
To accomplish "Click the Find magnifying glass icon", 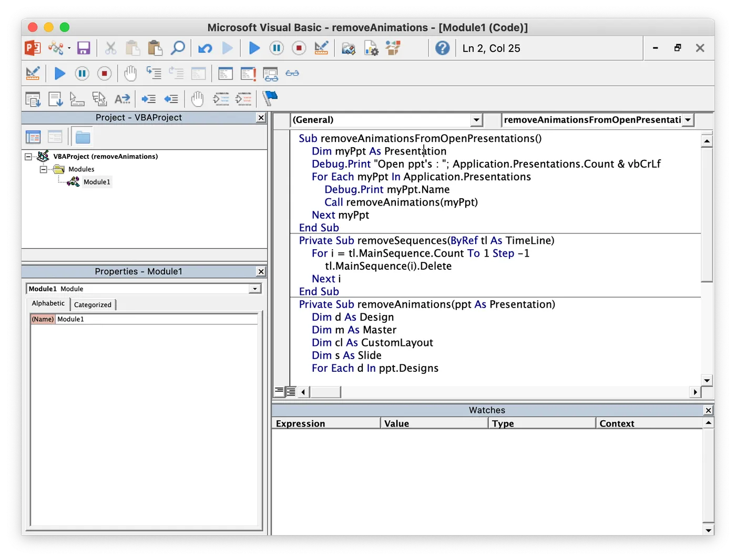I will [x=178, y=48].
